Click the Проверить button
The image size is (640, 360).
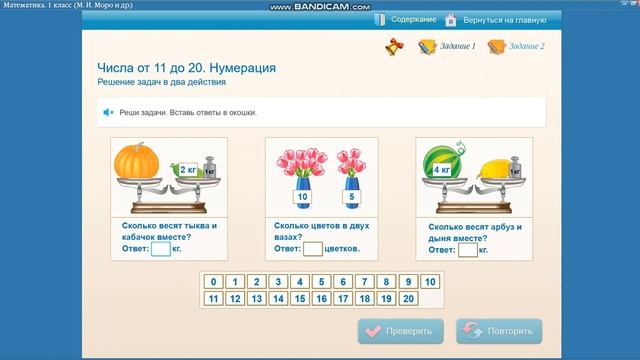pyautogui.click(x=400, y=331)
